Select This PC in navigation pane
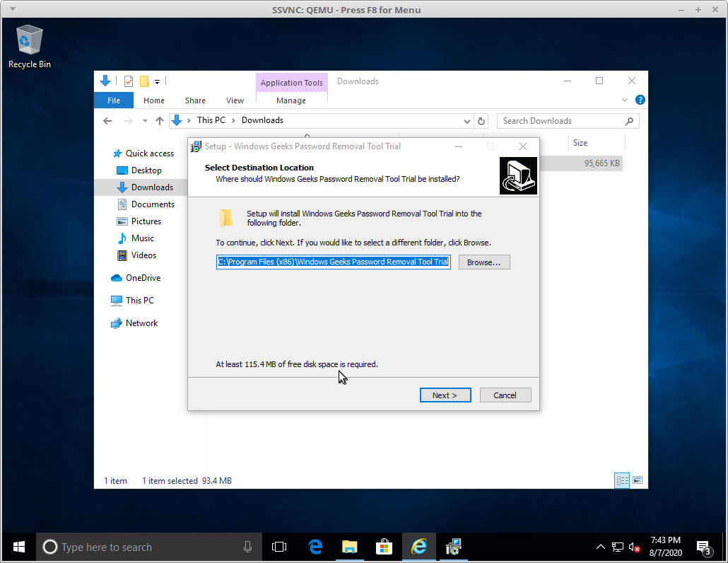This screenshot has width=728, height=563. [x=132, y=301]
